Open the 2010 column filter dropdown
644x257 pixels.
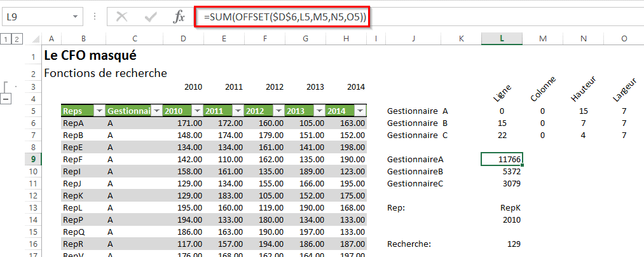(196, 111)
